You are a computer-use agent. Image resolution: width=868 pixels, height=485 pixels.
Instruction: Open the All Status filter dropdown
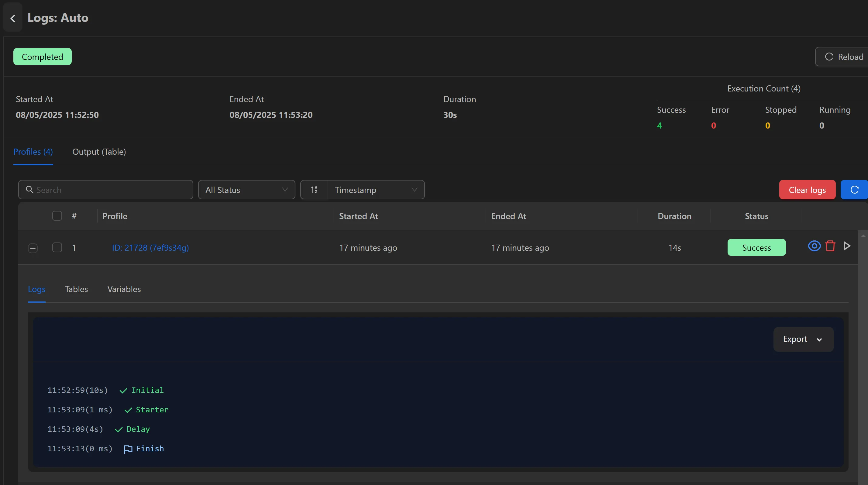[246, 190]
